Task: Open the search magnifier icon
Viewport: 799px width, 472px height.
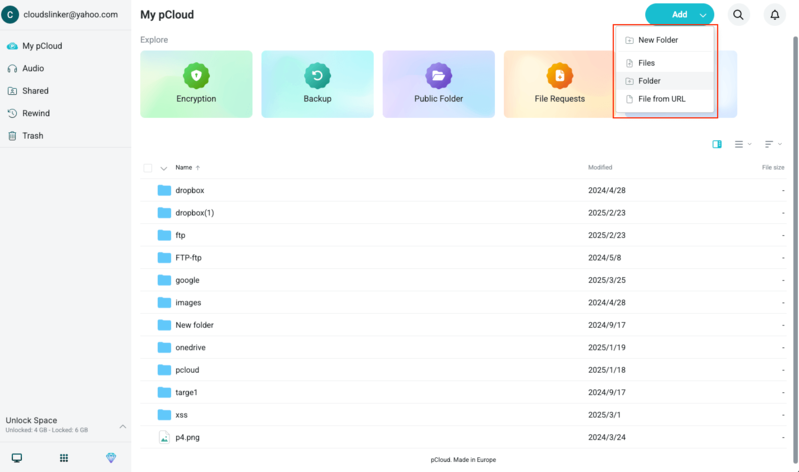Action: [x=738, y=15]
